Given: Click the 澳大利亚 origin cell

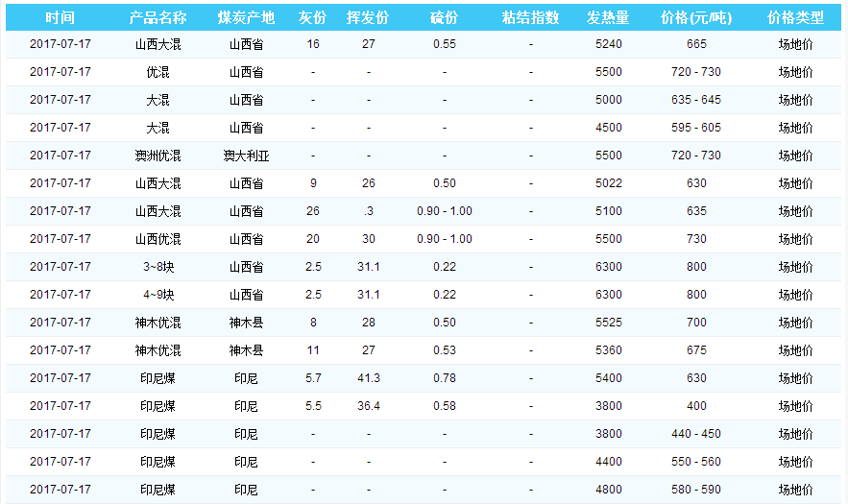Looking at the screenshot, I should pos(246,156).
